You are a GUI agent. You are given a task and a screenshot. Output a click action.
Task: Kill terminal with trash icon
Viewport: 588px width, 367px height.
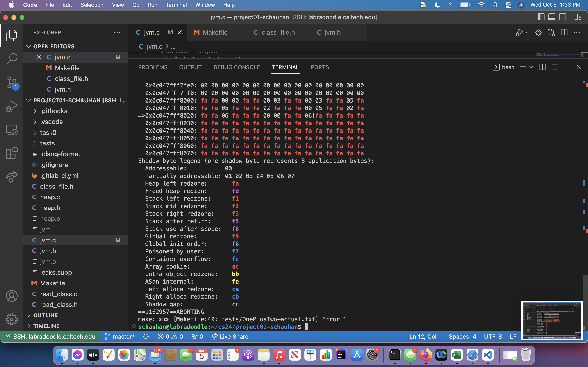[555, 67]
